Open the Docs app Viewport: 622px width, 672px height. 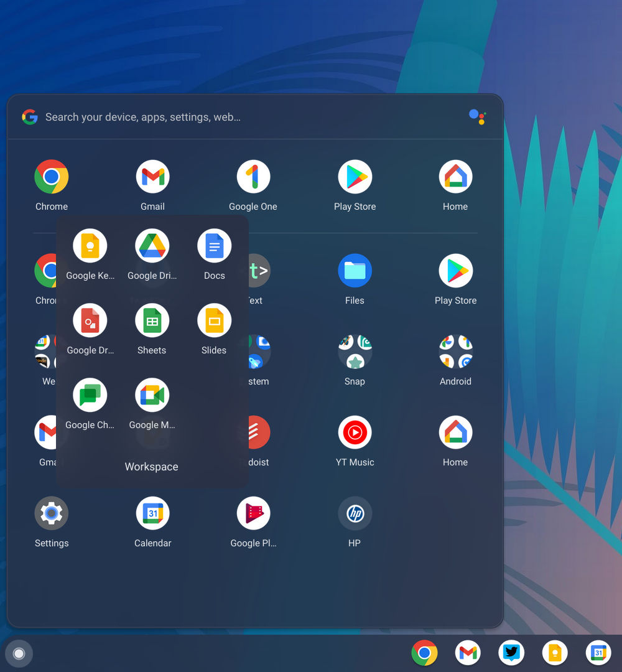(215, 246)
